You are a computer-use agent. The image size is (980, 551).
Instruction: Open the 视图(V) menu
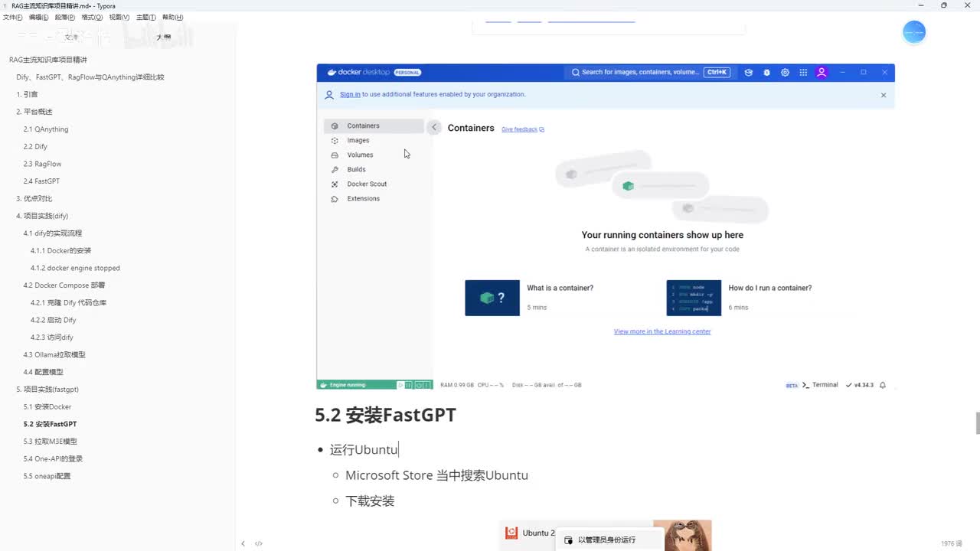pos(119,17)
